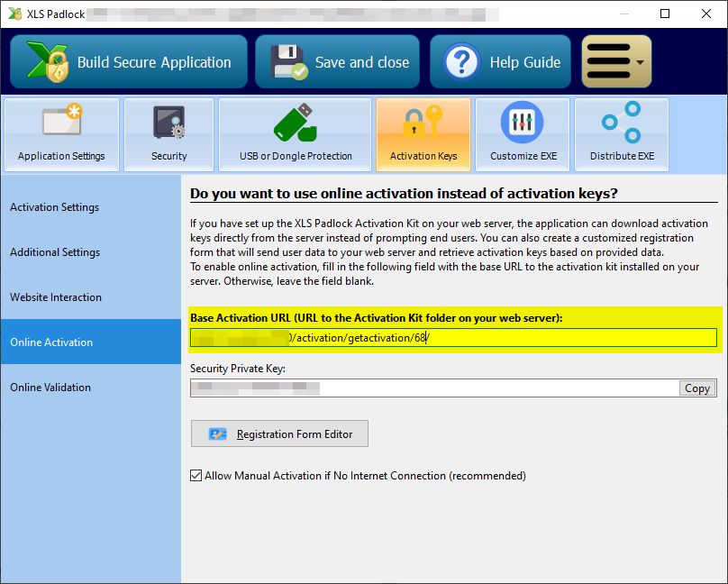The height and width of the screenshot is (584, 728).
Task: Click the sliders Customize EXE icon
Action: pos(523,122)
